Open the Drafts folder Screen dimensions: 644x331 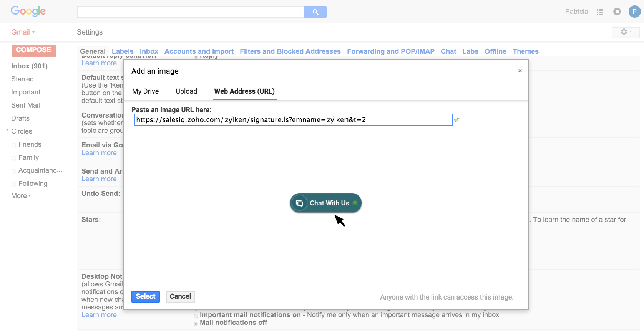tap(20, 118)
